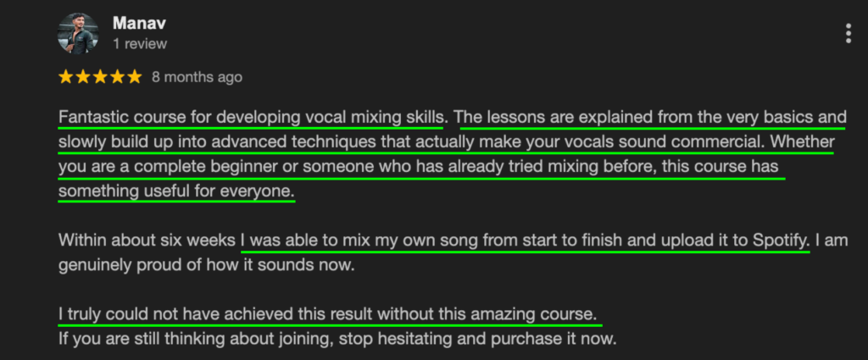Click the "8 months ago" timestamp
Image resolution: width=868 pixels, height=360 pixels.
[x=197, y=77]
